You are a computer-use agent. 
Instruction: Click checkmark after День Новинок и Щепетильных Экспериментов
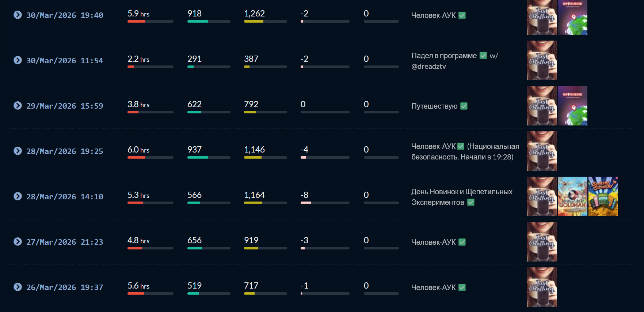tap(471, 202)
